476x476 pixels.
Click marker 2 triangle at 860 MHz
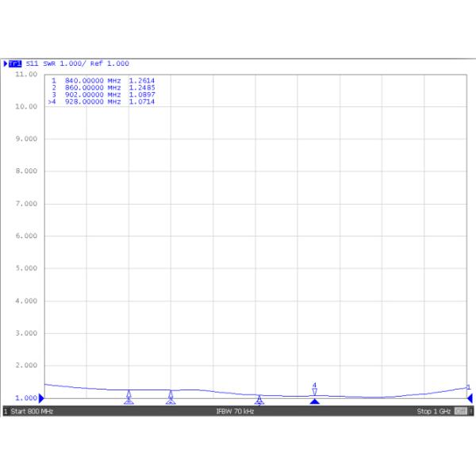coord(171,397)
